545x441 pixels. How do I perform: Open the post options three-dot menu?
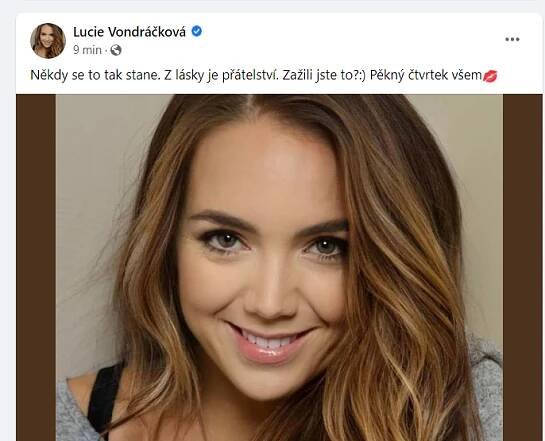[x=512, y=39]
